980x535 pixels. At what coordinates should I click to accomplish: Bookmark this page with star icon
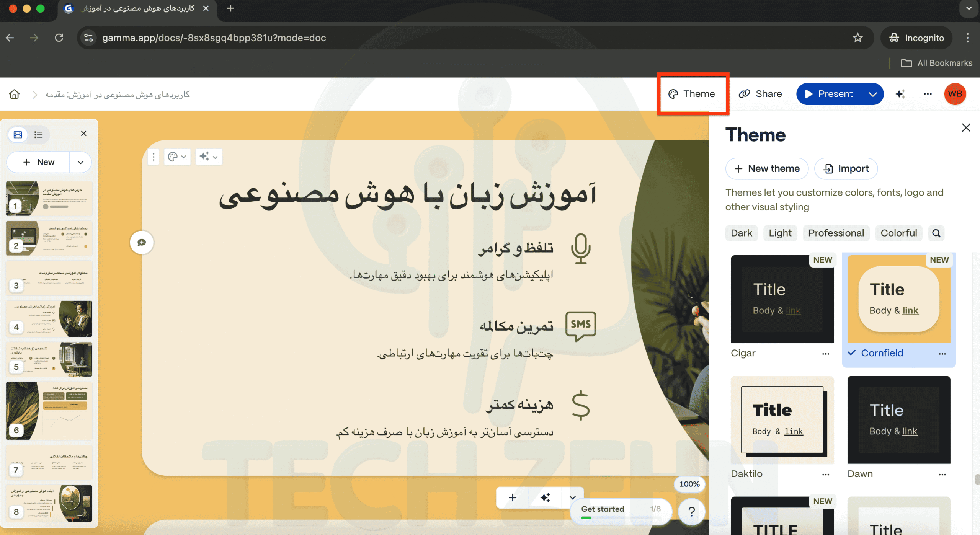pos(857,38)
